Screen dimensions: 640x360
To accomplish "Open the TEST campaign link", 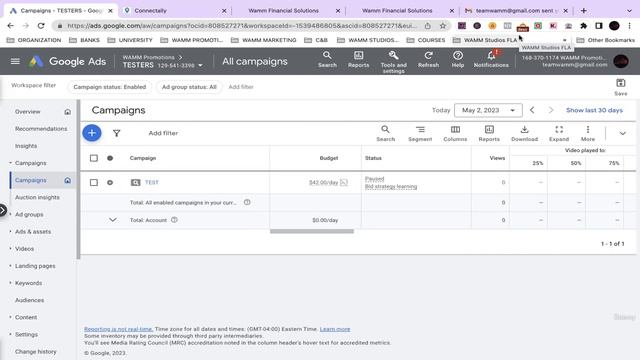I will pos(151,182).
